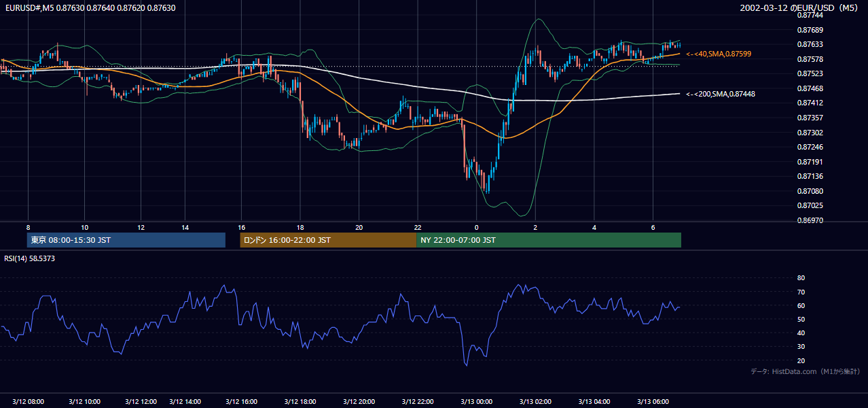Click price axis value 0.87468
The image size is (868, 408).
point(810,88)
